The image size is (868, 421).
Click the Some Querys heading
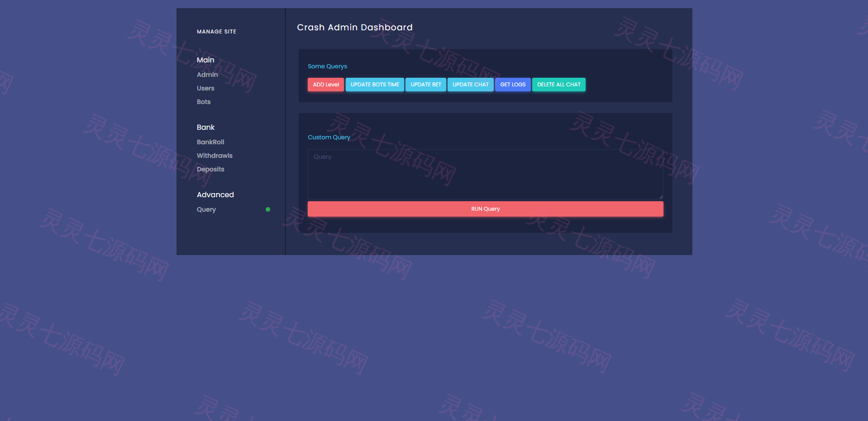[x=327, y=66]
